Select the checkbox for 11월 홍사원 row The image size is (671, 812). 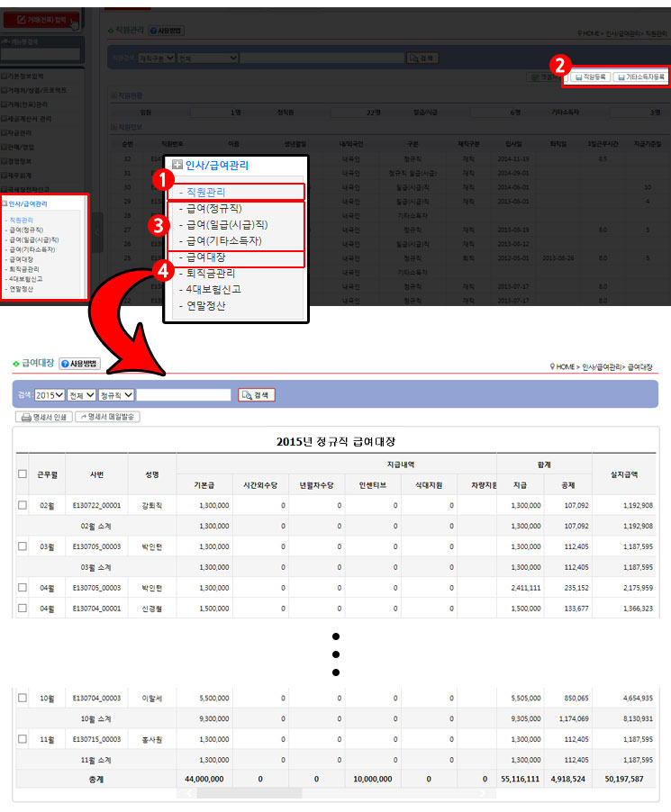point(23,738)
